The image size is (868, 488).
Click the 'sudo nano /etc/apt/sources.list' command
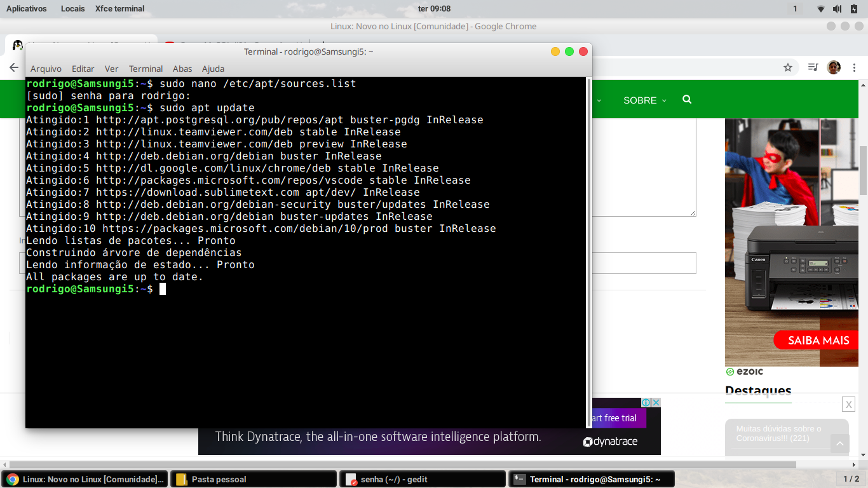coord(258,84)
